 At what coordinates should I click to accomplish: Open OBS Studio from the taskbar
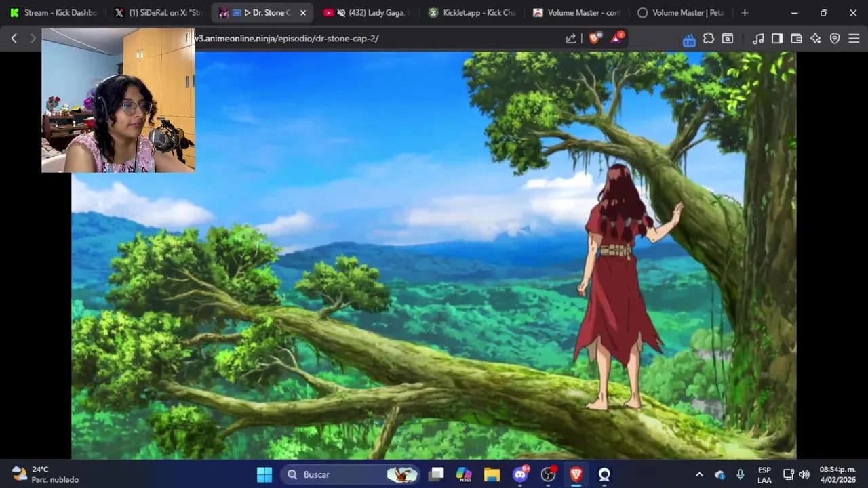pyautogui.click(x=549, y=474)
